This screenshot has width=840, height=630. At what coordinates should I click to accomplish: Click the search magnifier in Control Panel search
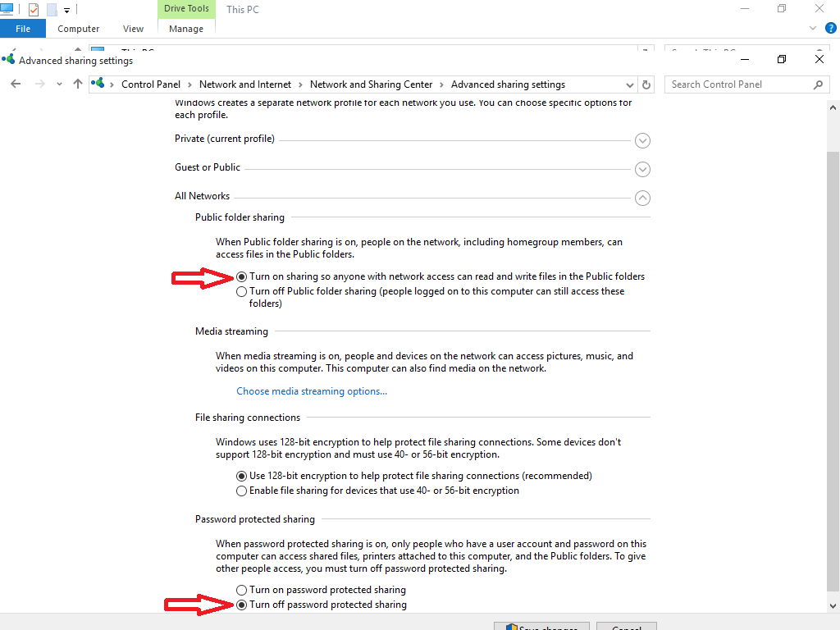click(x=818, y=84)
